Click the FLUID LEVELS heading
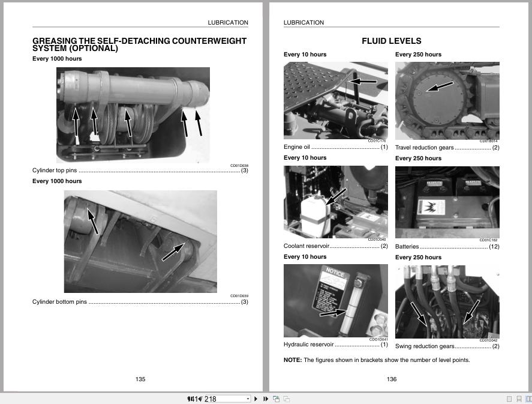Viewport: 532px width, 404px height. [391, 41]
